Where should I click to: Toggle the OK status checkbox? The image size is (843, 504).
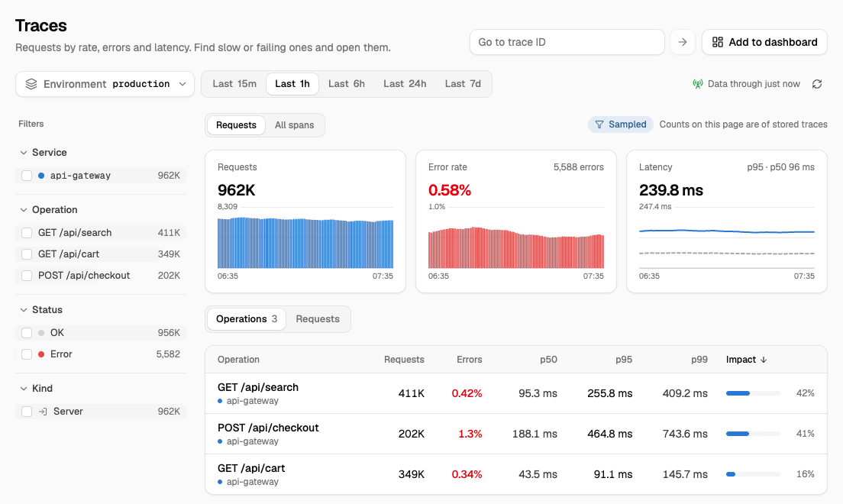(26, 332)
